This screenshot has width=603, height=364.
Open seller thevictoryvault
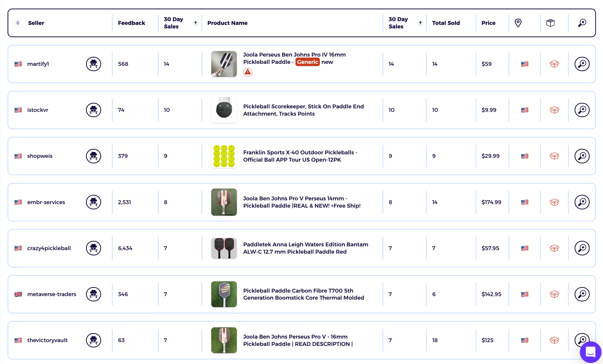point(47,340)
